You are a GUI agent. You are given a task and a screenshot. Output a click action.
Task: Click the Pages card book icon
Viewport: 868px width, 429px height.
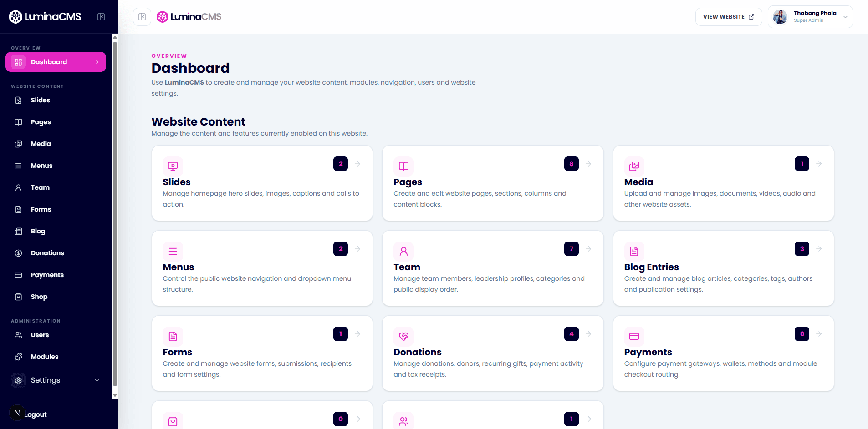[403, 166]
